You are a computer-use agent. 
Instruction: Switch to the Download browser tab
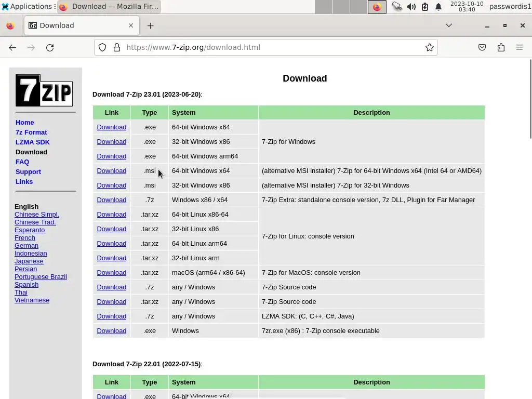[82, 25]
